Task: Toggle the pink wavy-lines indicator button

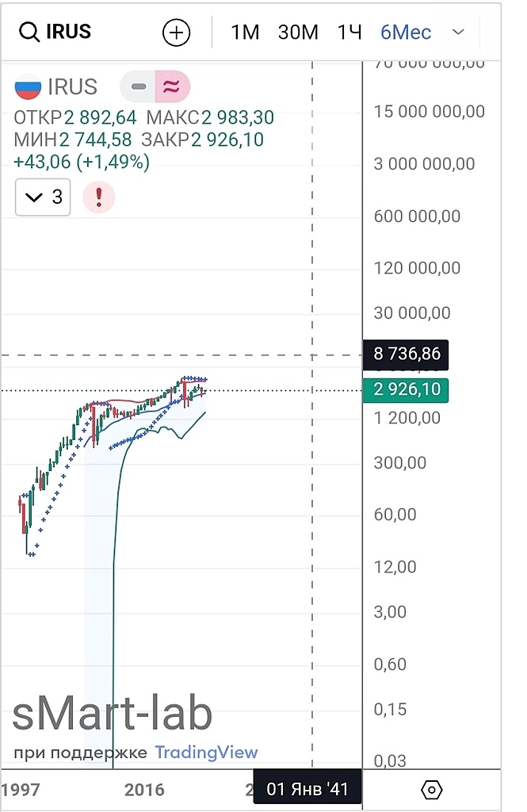Action: pyautogui.click(x=171, y=86)
